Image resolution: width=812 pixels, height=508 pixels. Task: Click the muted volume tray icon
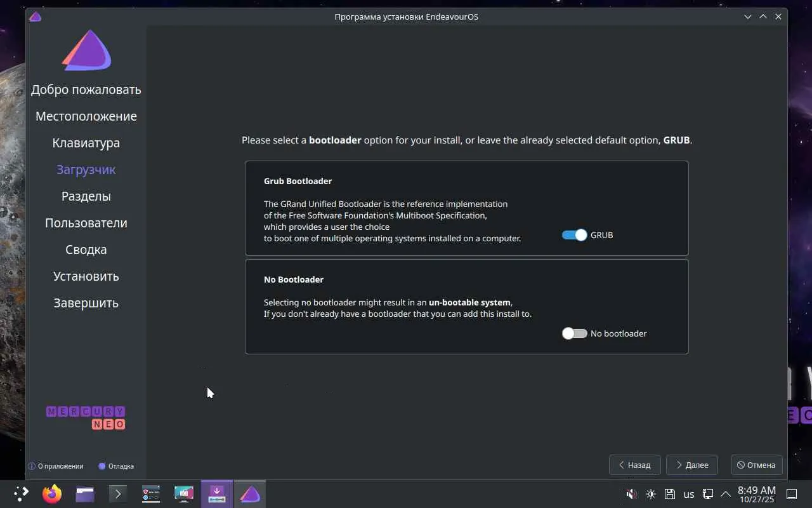[x=631, y=494]
